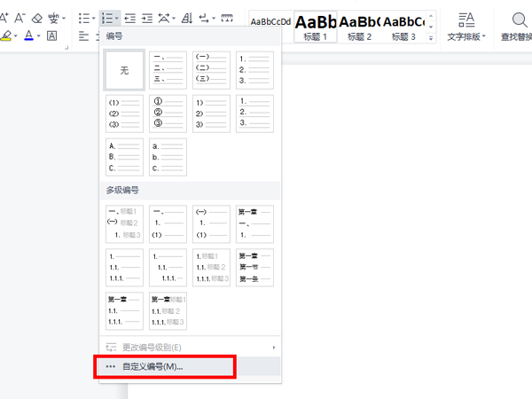532x399 pixels.
Task: Open the bullet list button
Action: coord(82,18)
